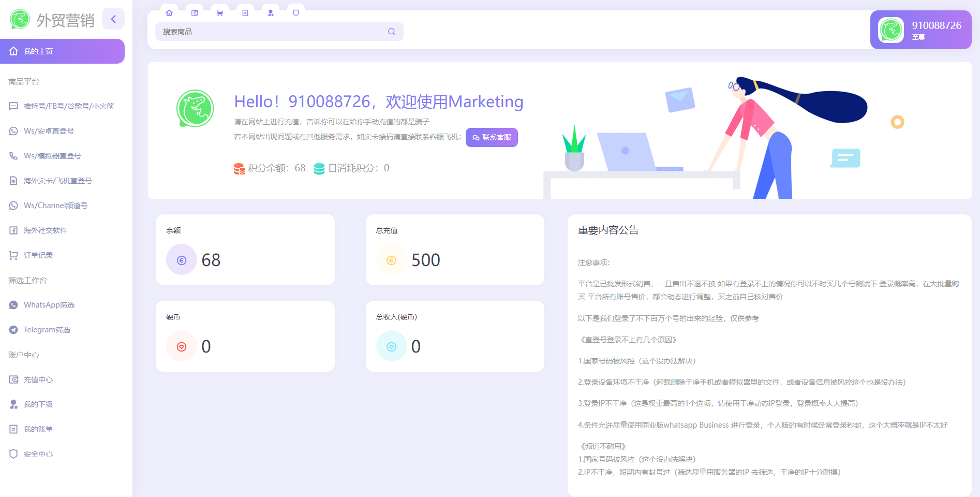980x497 pixels.
Task: Open 安全中心 in the sidebar
Action: [x=38, y=454]
